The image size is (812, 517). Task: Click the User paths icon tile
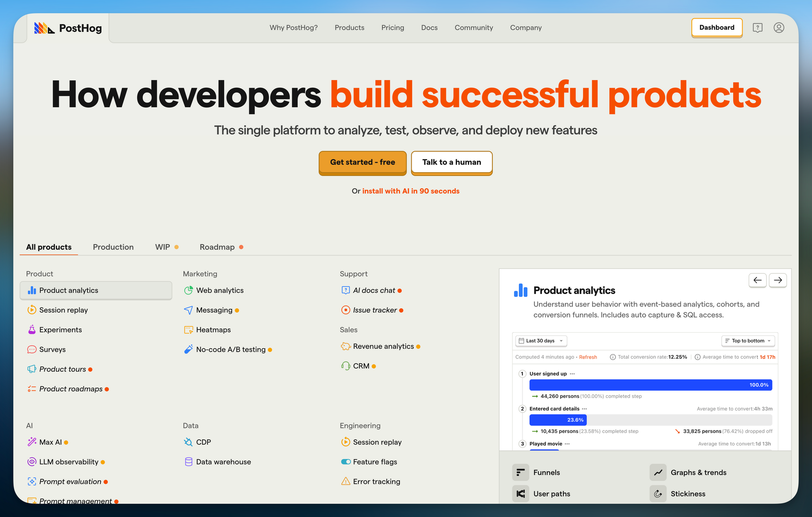520,494
